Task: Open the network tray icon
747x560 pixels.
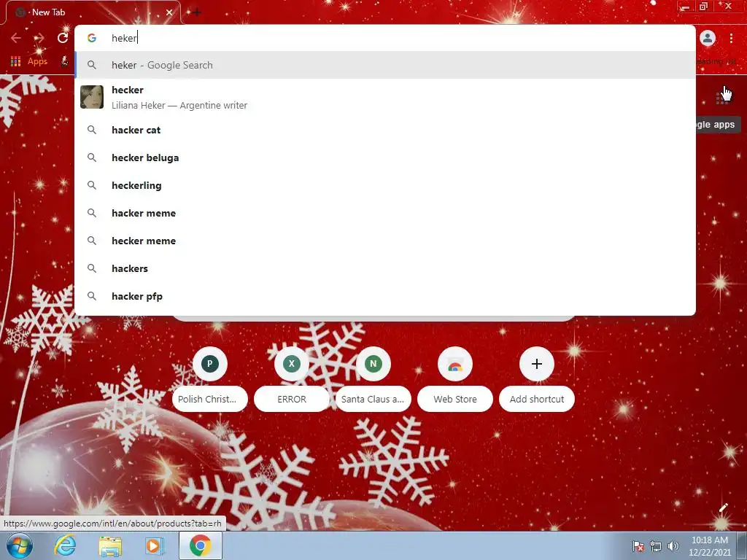Action: click(656, 546)
